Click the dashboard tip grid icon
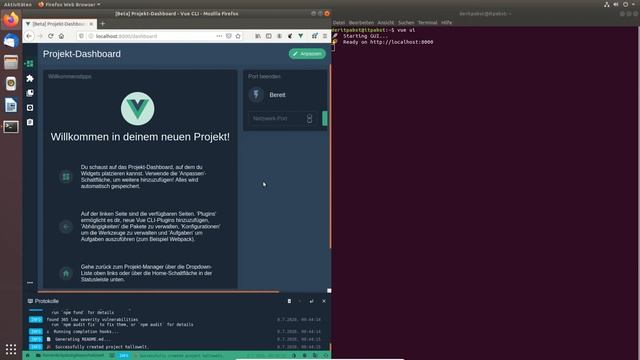The image size is (640, 360). click(x=66, y=177)
